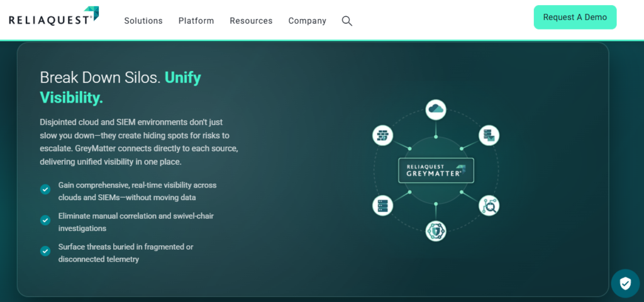Click the magnifier analysis diagram icon
Image resolution: width=644 pixels, height=302 pixels.
[489, 206]
